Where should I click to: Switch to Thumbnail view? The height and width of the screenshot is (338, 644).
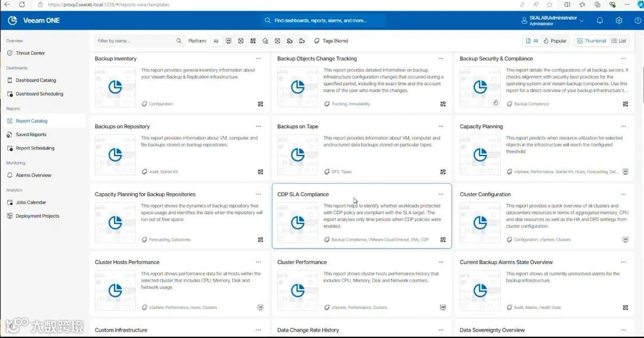[591, 41]
